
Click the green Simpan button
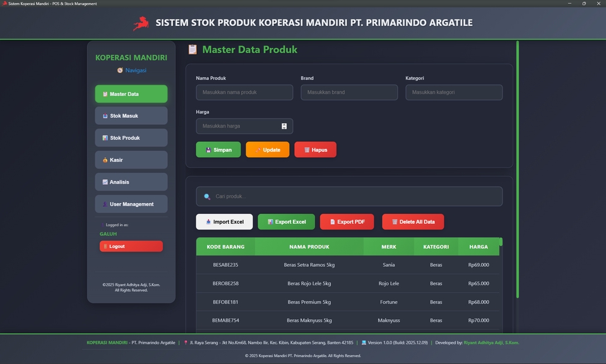(x=218, y=150)
